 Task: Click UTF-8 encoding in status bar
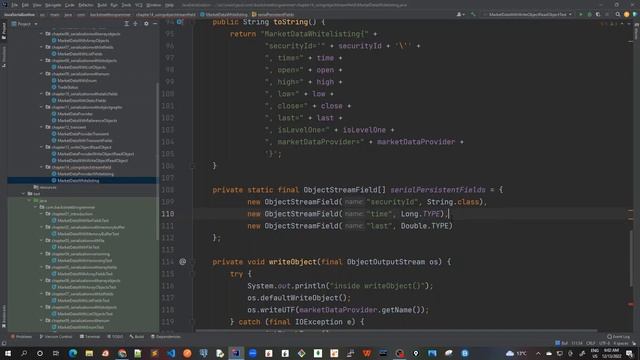pos(604,343)
